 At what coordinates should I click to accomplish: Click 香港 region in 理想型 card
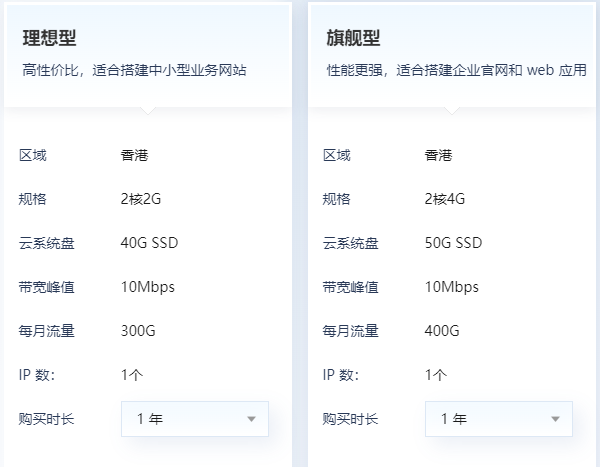[x=134, y=155]
